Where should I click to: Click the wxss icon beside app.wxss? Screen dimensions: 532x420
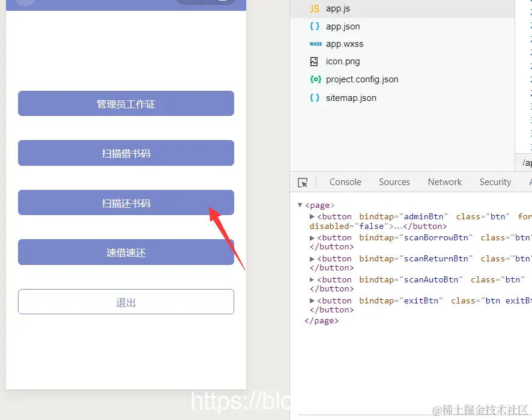point(315,44)
